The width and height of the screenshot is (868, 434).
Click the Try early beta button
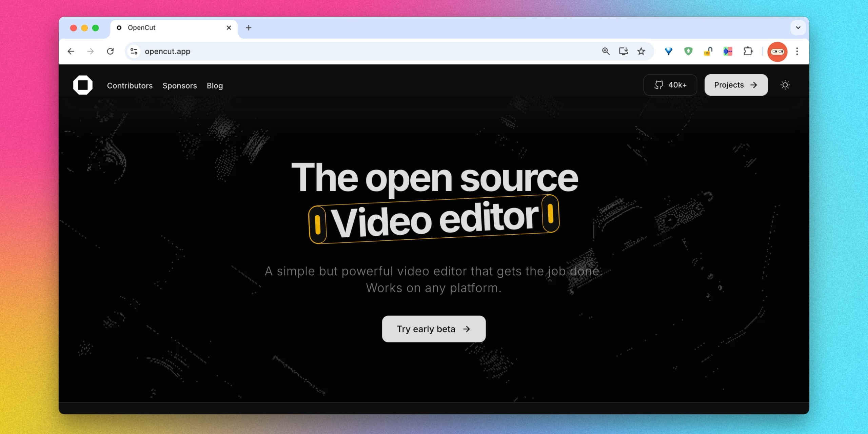click(x=433, y=329)
